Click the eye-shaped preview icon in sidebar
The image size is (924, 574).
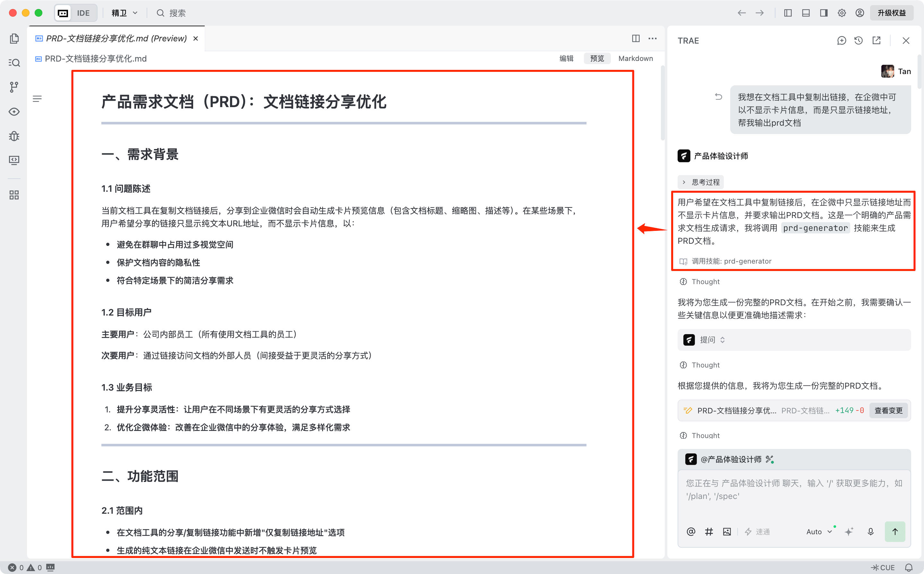click(x=14, y=112)
